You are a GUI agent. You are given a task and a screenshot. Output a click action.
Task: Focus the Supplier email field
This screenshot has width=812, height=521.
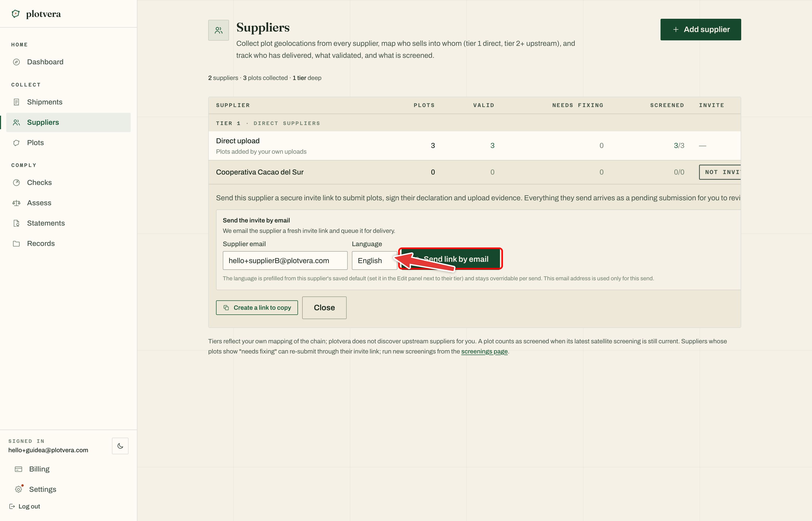(x=285, y=260)
